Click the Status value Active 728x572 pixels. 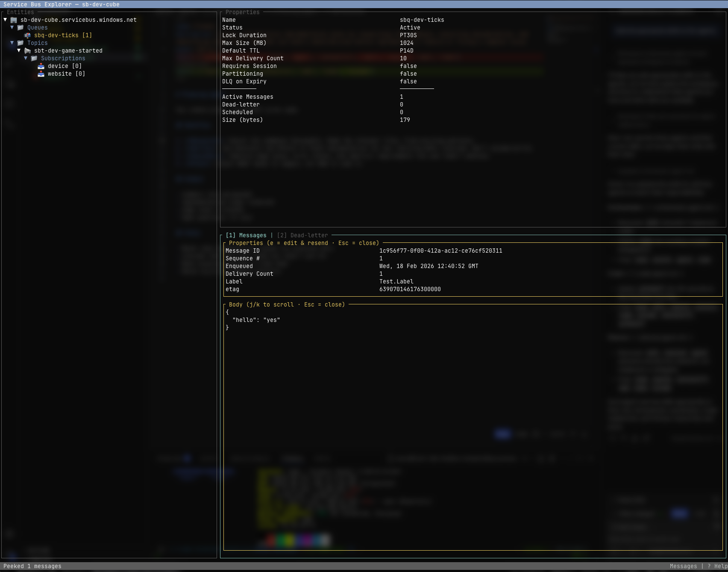410,28
